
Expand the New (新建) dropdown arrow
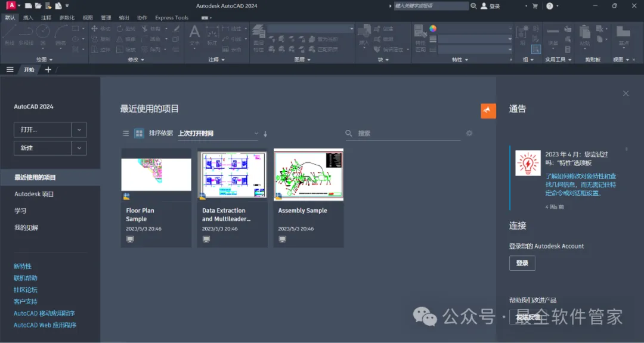[x=79, y=148]
